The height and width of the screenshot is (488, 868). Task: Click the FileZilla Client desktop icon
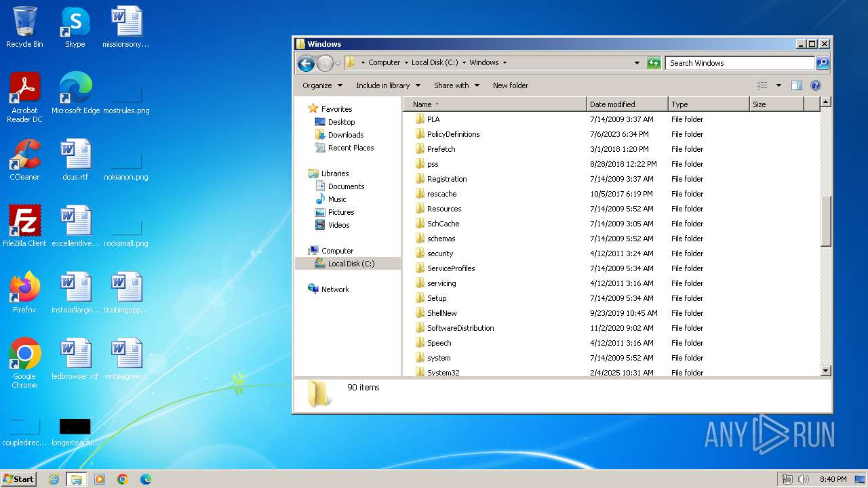(24, 226)
